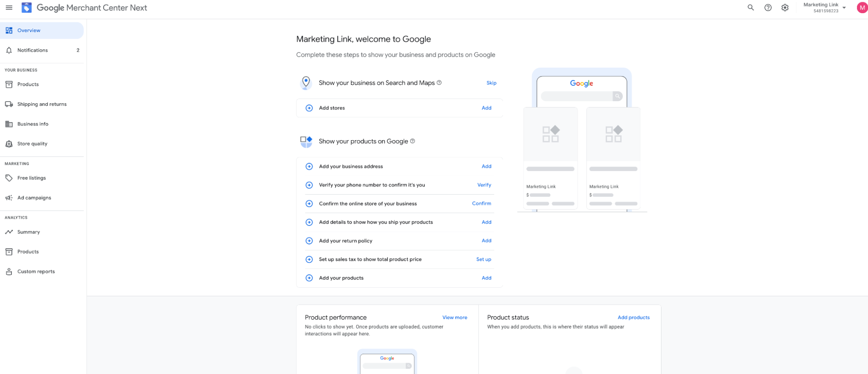Open Products under Your Business
Viewport: 868px width, 374px height.
(x=42, y=84)
